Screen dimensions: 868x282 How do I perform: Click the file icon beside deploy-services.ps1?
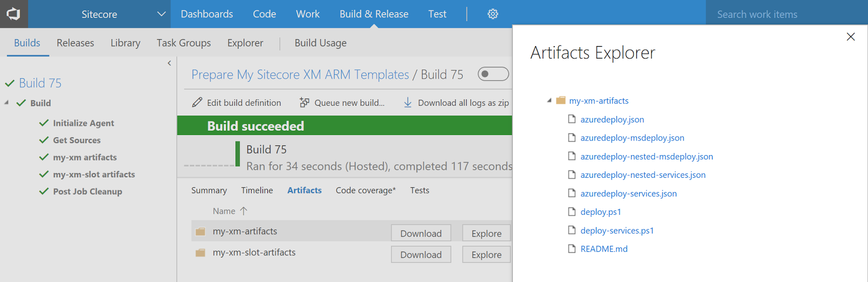click(x=571, y=230)
